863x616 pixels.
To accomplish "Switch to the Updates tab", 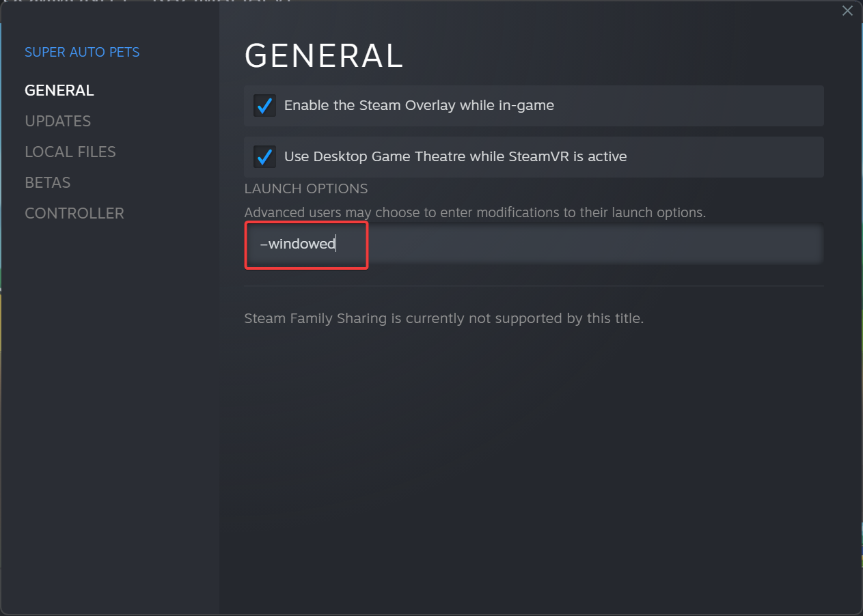I will coord(58,121).
